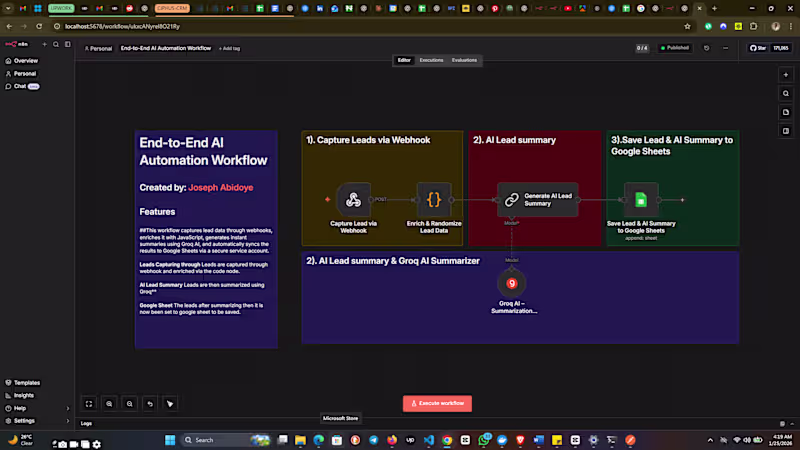Click the logs panel collapse chevron

point(792,423)
